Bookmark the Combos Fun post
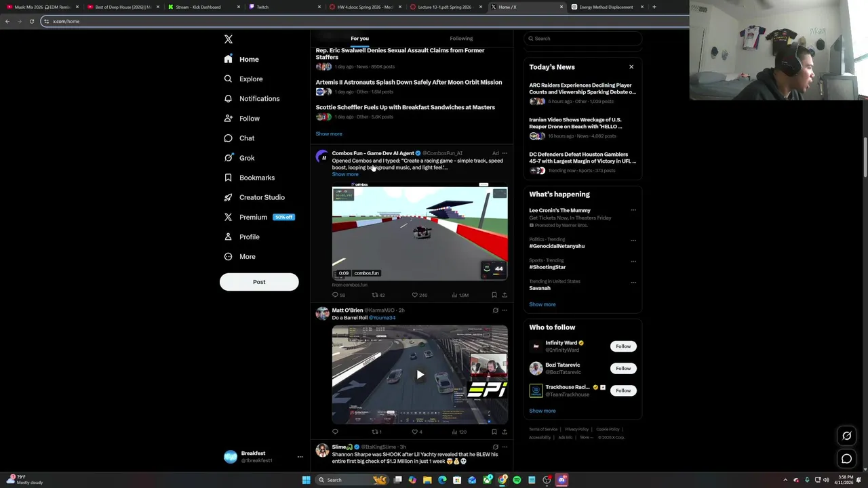The height and width of the screenshot is (488, 868). [x=494, y=295]
